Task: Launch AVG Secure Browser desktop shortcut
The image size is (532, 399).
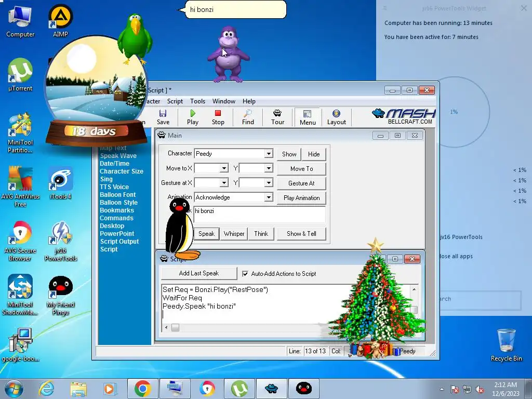Action: click(x=20, y=241)
